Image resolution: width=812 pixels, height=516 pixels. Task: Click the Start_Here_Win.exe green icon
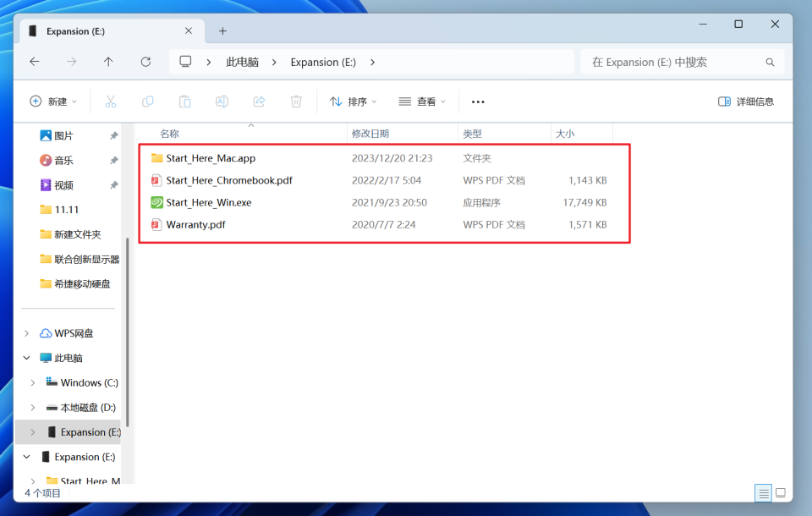pos(157,202)
